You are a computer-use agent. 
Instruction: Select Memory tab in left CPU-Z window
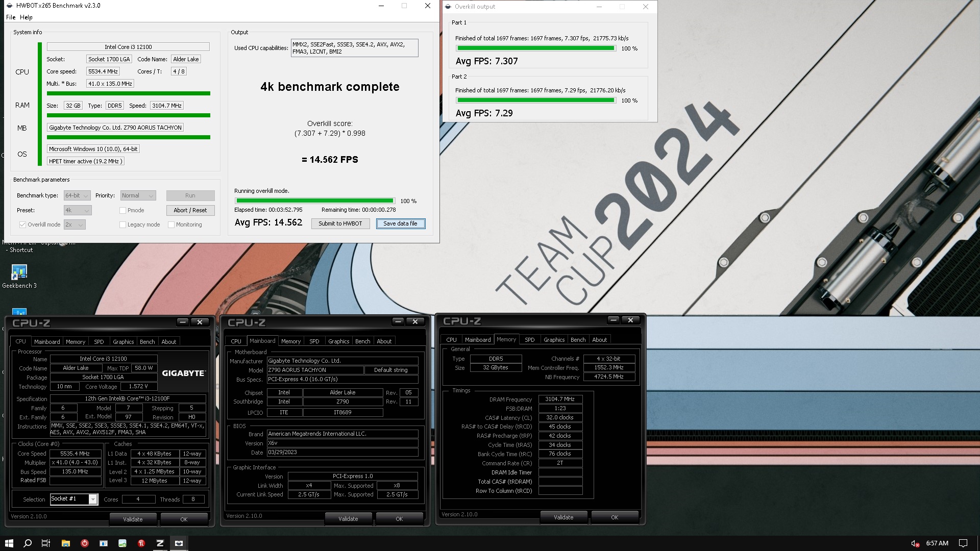(x=76, y=342)
